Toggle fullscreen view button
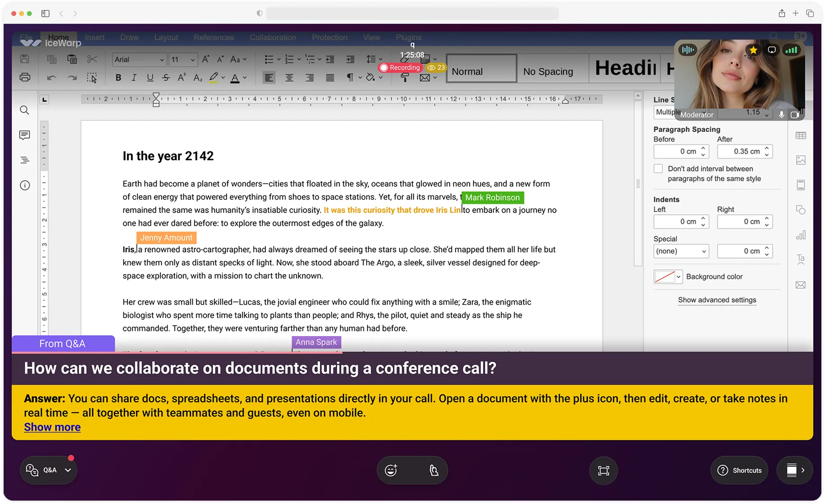The width and height of the screenshot is (825, 504). click(603, 470)
